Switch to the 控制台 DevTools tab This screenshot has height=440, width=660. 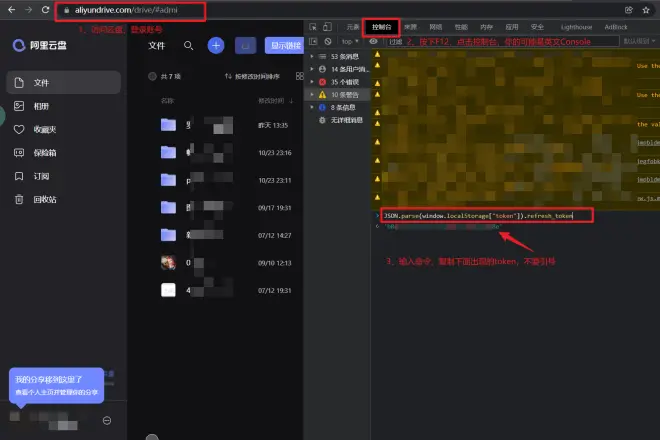381,27
